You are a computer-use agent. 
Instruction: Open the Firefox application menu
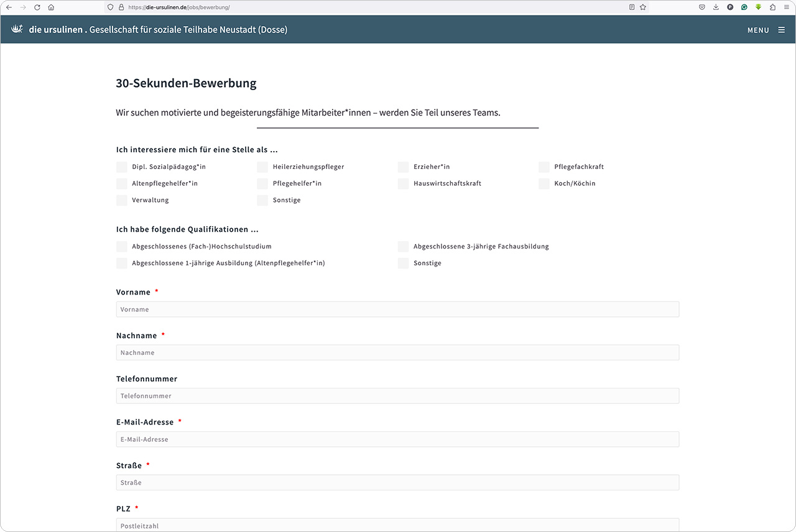tap(787, 7)
